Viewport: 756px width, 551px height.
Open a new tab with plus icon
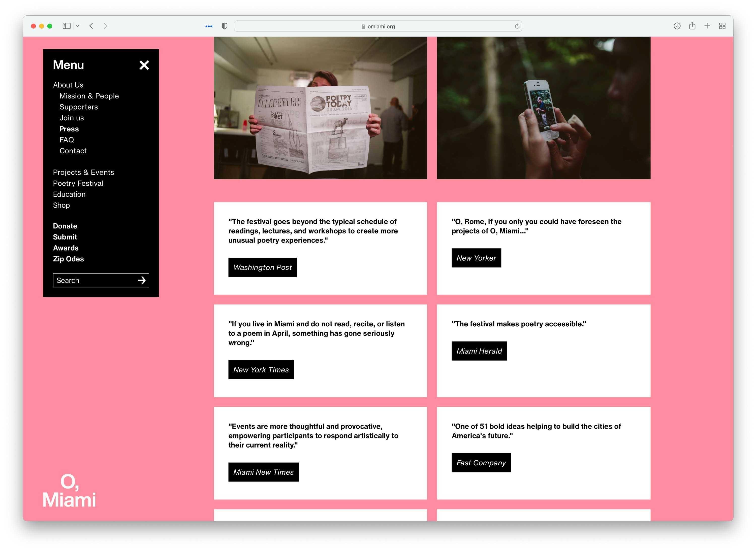point(707,26)
